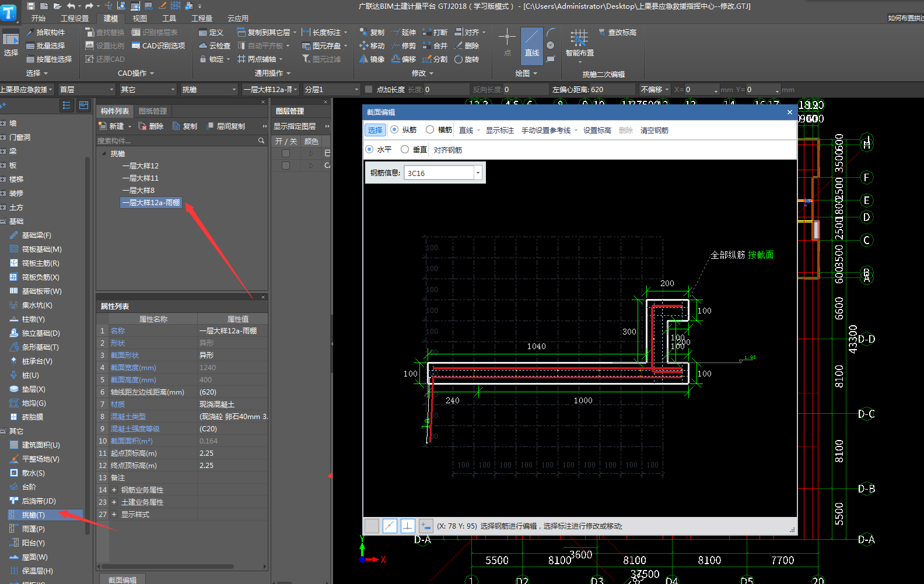
Task: Switch to the 图纸管理 tab
Action: coord(153,111)
